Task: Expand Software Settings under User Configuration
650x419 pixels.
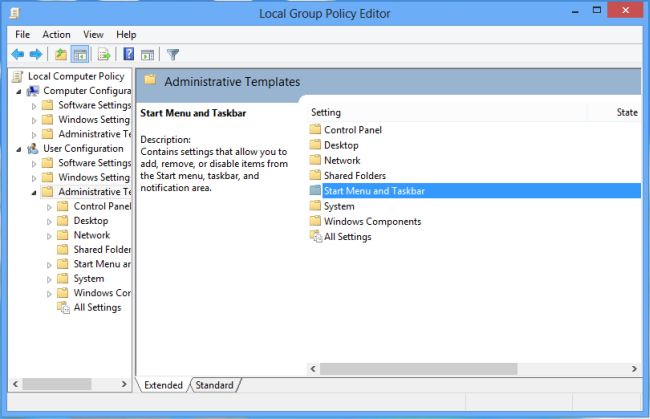Action: click(34, 164)
